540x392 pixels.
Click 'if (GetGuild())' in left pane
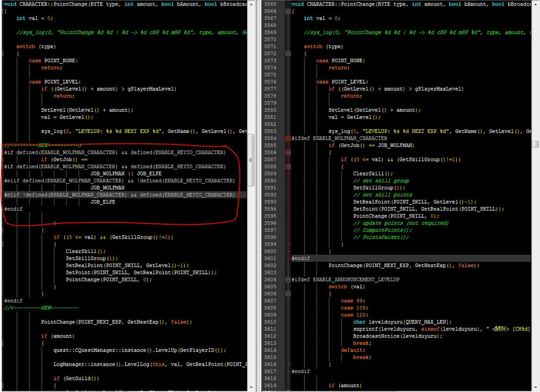click(76, 379)
